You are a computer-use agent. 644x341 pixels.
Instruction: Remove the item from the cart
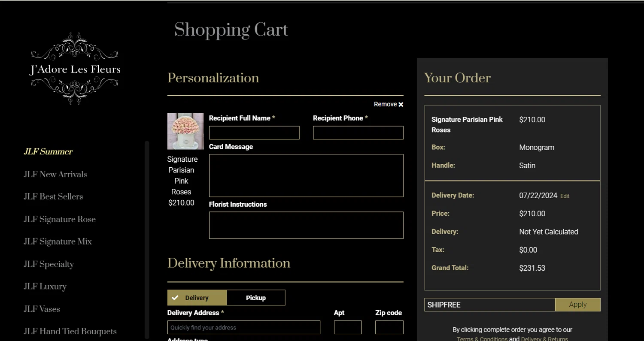pyautogui.click(x=389, y=104)
